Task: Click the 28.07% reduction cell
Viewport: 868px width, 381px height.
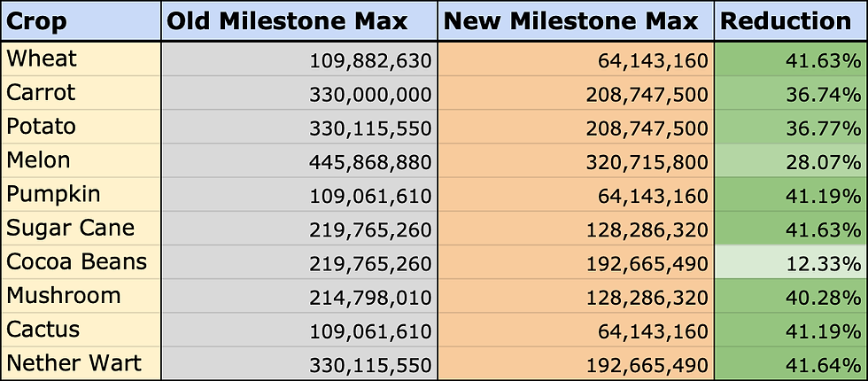Action: (x=791, y=160)
